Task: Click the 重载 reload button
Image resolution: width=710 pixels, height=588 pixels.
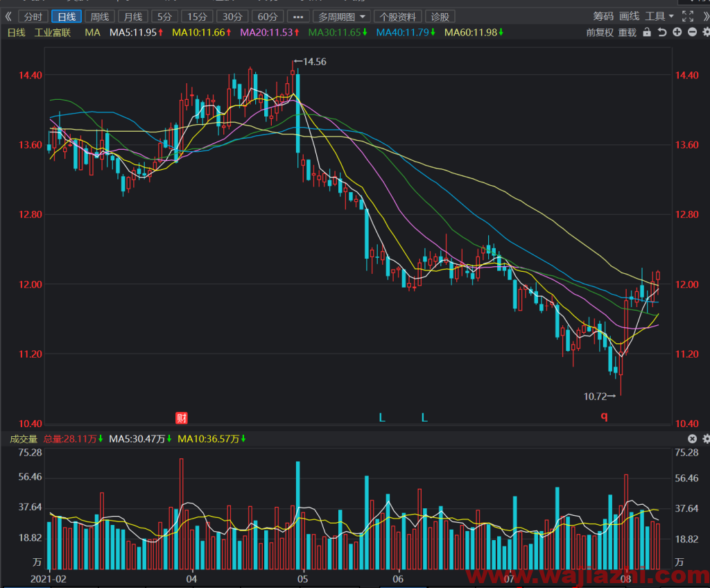Action: [627, 32]
